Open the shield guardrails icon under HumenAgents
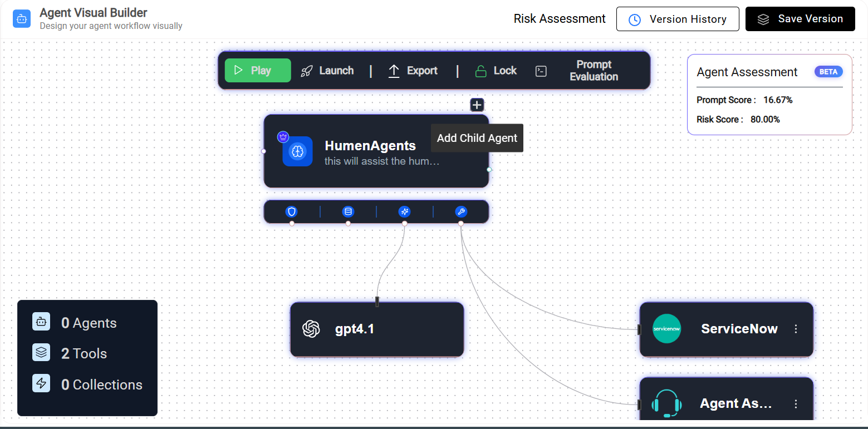The image size is (868, 429). pyautogui.click(x=291, y=211)
